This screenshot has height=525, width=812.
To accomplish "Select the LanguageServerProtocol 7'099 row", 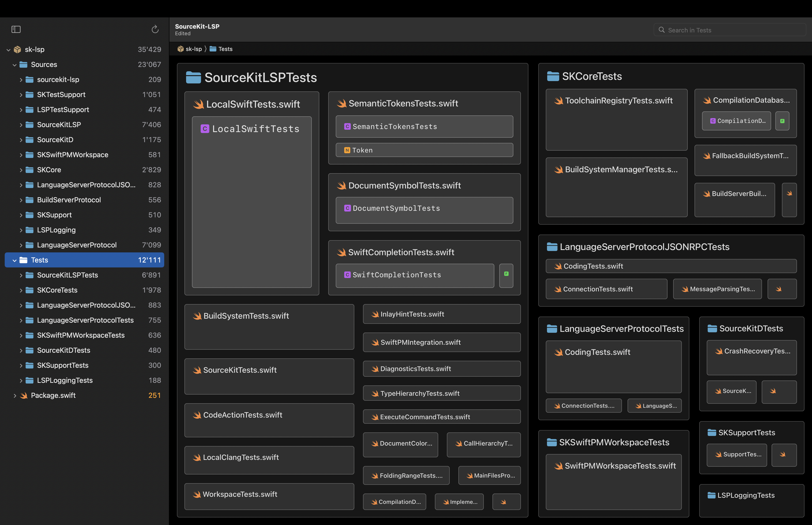I will point(84,245).
